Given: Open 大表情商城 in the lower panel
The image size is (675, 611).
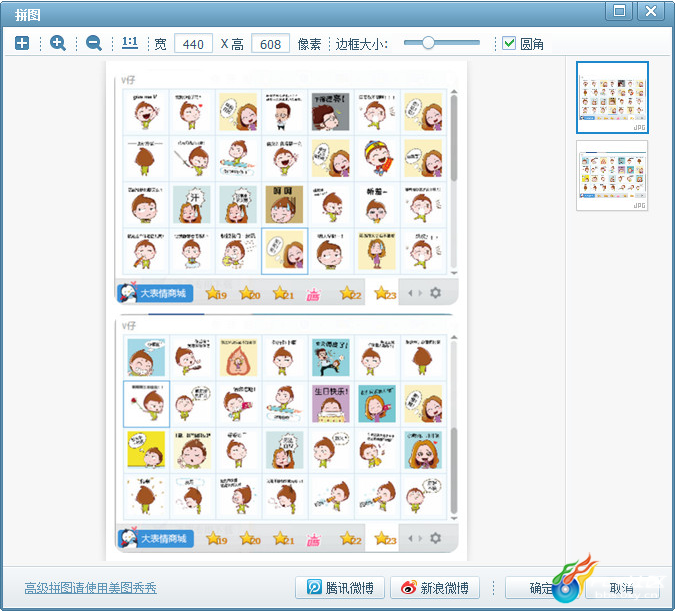Looking at the screenshot, I should tap(155, 539).
